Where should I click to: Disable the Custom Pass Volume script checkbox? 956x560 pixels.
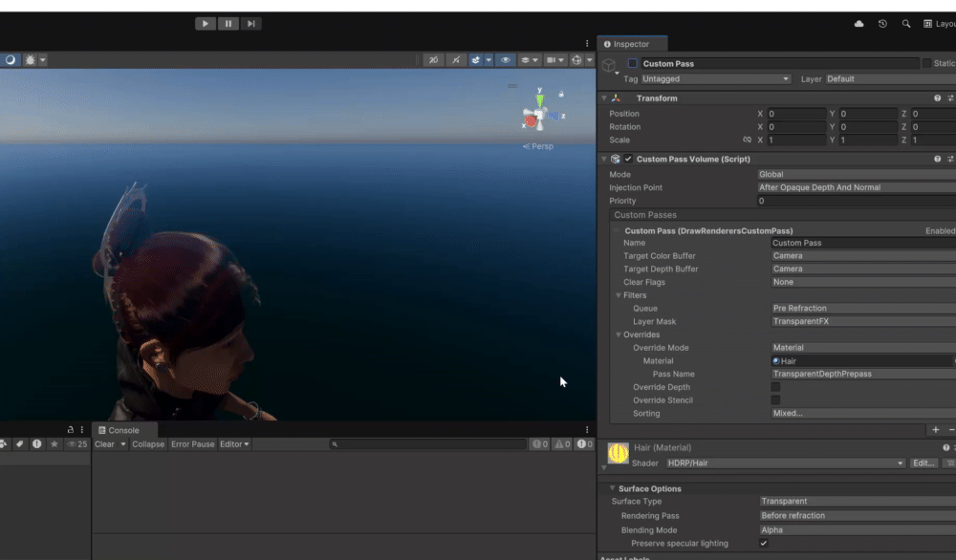coord(628,159)
